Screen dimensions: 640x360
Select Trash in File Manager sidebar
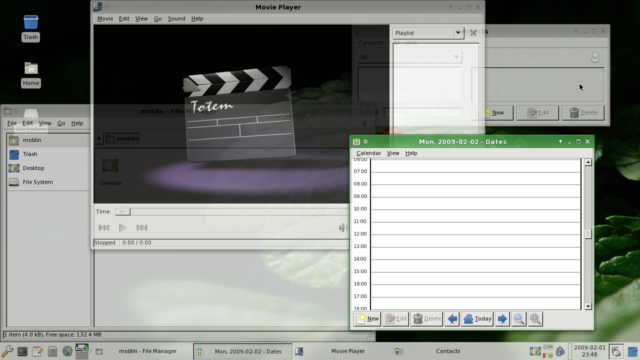pyautogui.click(x=48, y=154)
